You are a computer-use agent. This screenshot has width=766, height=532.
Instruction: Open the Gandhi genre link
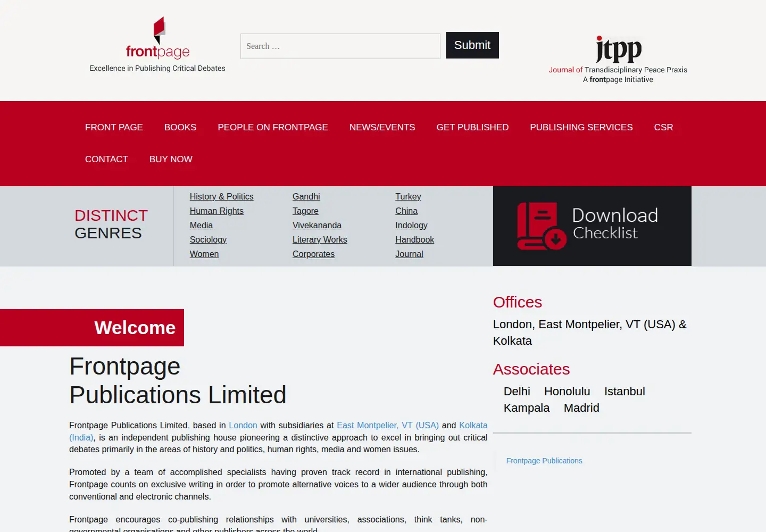(x=306, y=197)
